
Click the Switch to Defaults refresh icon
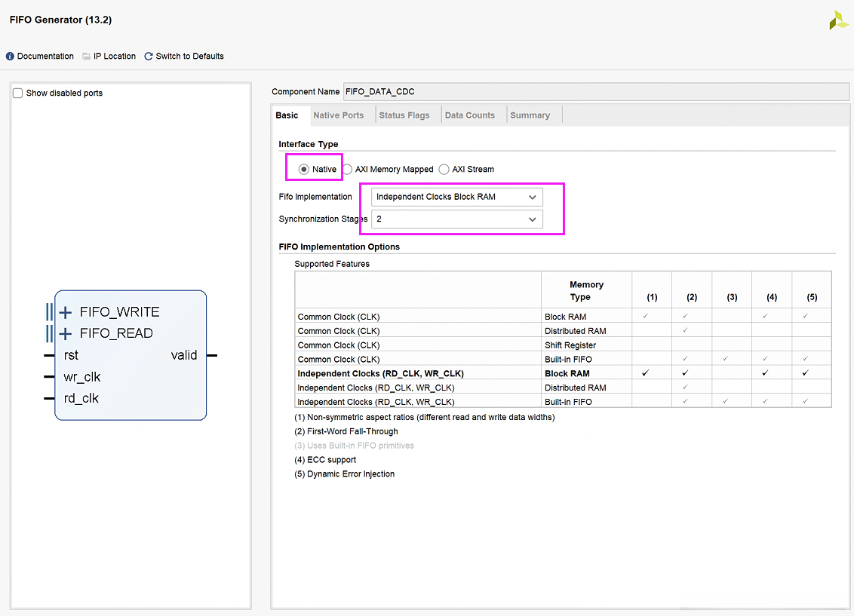(149, 57)
